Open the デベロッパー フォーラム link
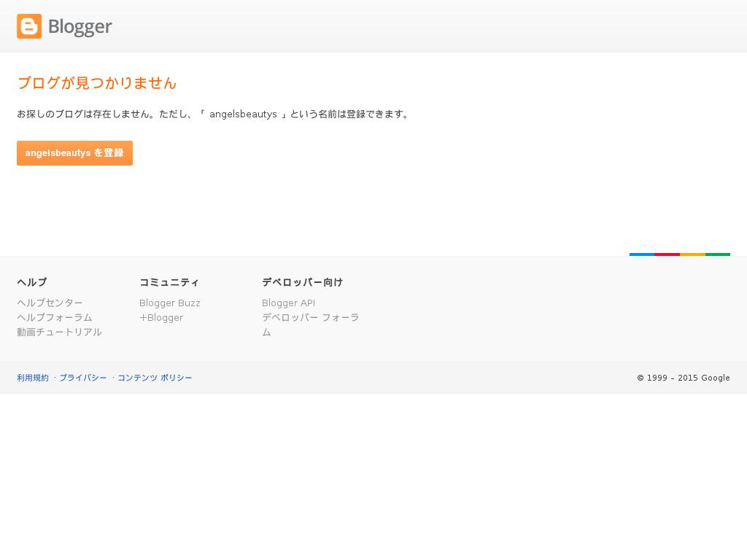 [310, 324]
